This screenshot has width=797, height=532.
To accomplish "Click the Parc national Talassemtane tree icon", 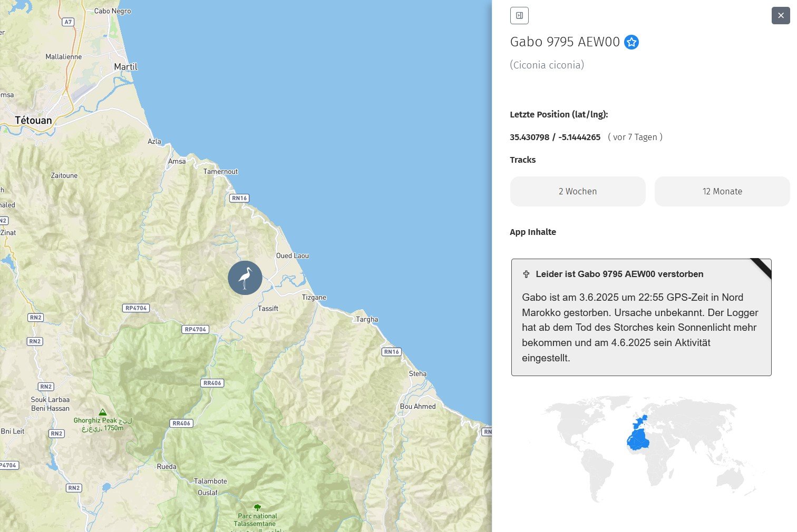I will [257, 508].
